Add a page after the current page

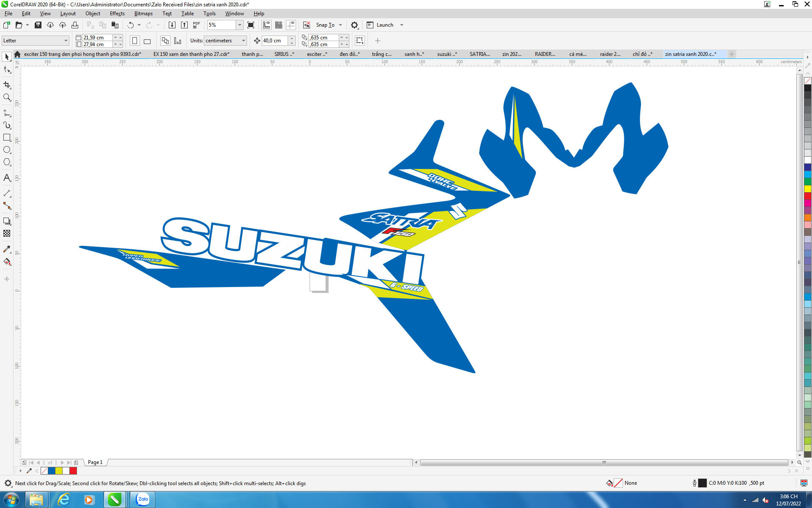pyautogui.click(x=76, y=463)
